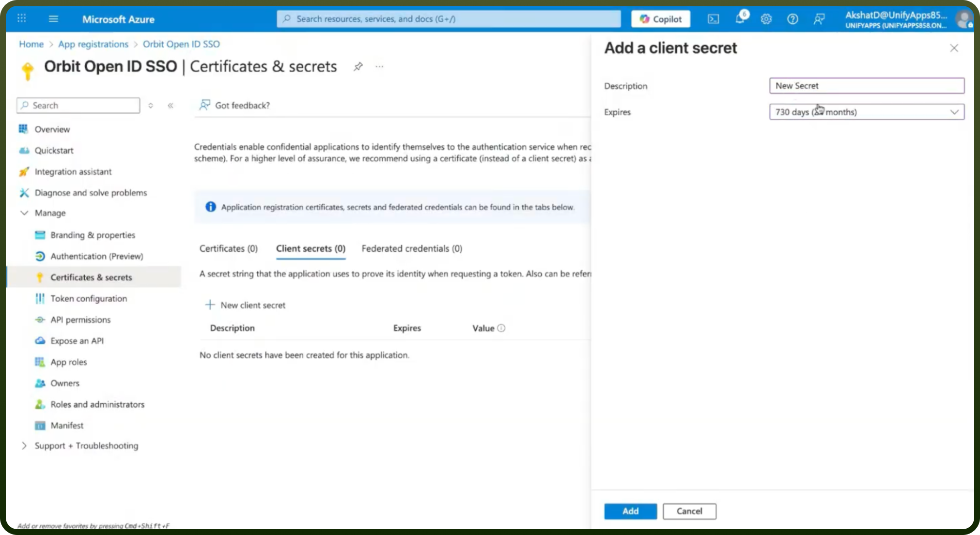The image size is (980, 535).
Task: Open Overview in the sidebar
Action: 52,129
